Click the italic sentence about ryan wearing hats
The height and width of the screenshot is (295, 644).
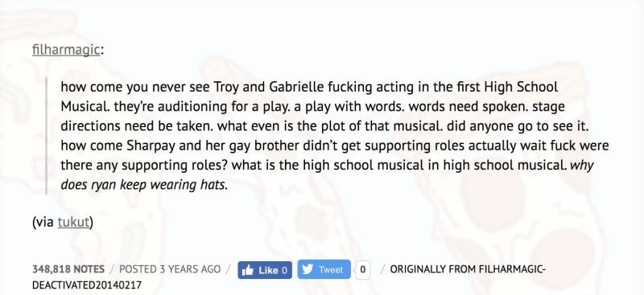tap(144, 185)
